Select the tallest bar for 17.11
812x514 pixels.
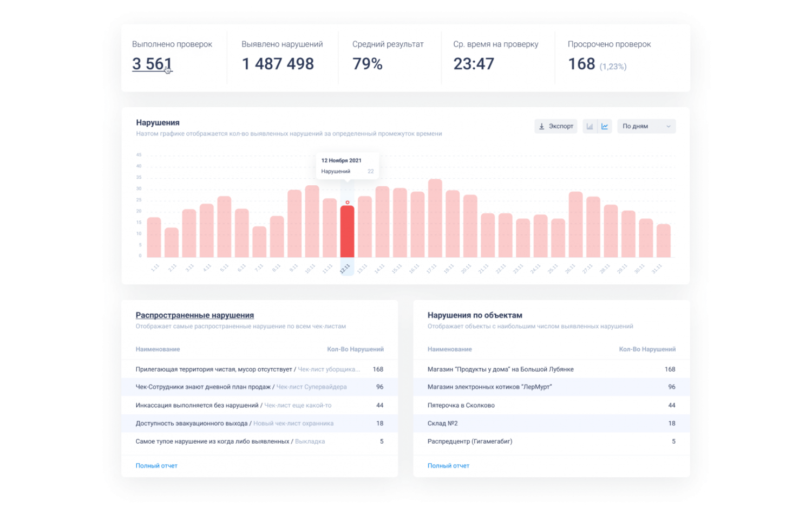tap(435, 218)
